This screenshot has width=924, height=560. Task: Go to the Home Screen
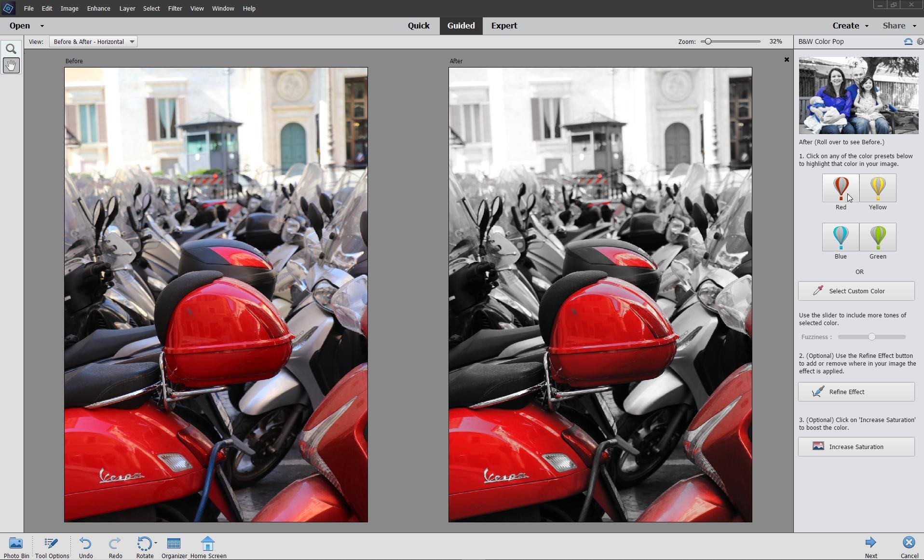(208, 547)
